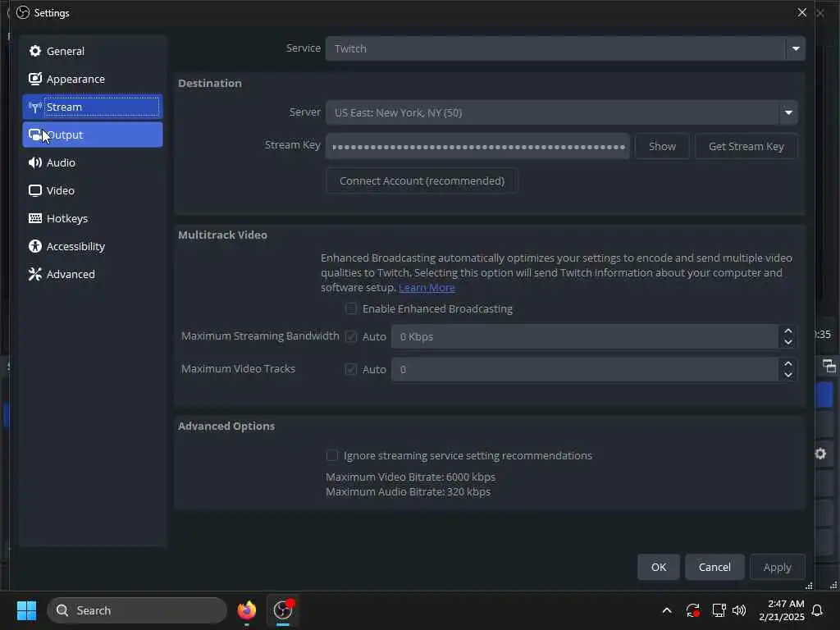Switch to the Video settings tab
This screenshot has height=630, width=840.
pyautogui.click(x=93, y=190)
